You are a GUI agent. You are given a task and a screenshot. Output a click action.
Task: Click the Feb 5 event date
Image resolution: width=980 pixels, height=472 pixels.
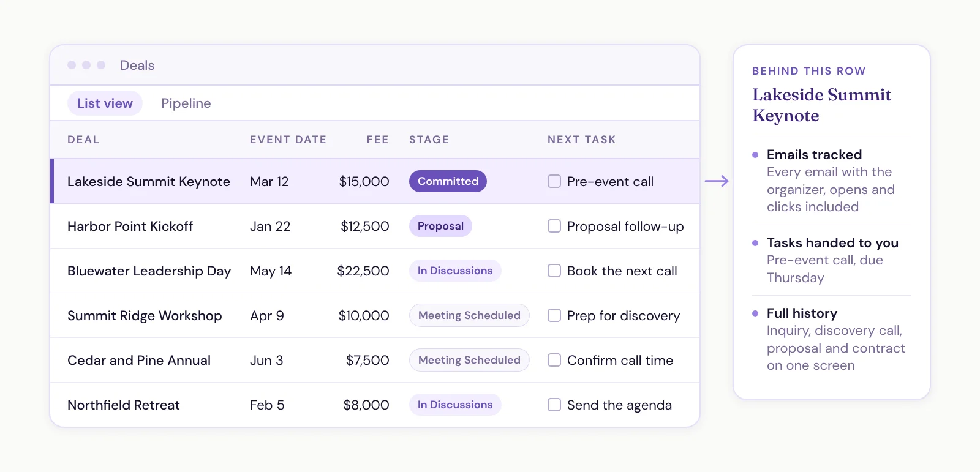267,405
